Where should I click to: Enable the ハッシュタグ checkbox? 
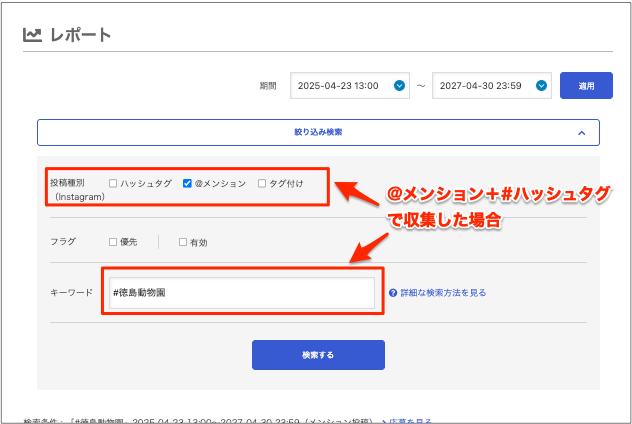[x=113, y=184]
